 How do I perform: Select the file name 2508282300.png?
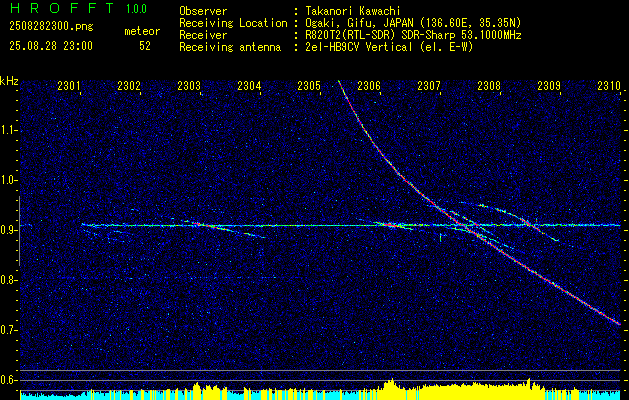(x=51, y=27)
